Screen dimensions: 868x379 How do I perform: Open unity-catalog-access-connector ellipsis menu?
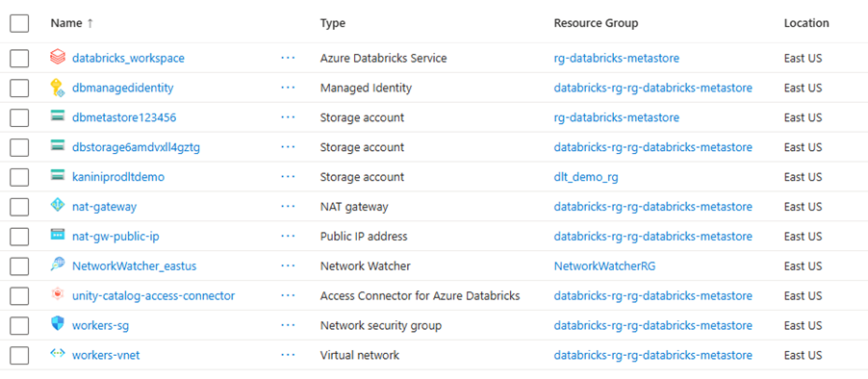coord(288,295)
